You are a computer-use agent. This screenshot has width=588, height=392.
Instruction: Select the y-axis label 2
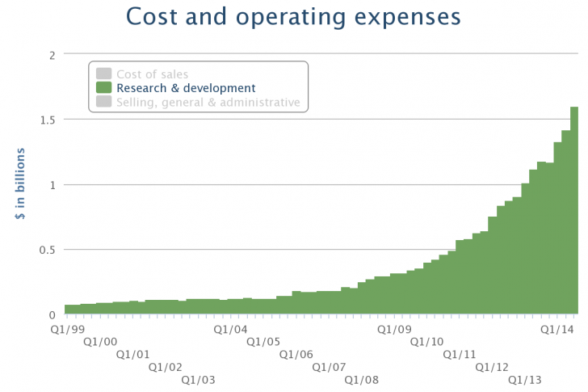click(52, 56)
